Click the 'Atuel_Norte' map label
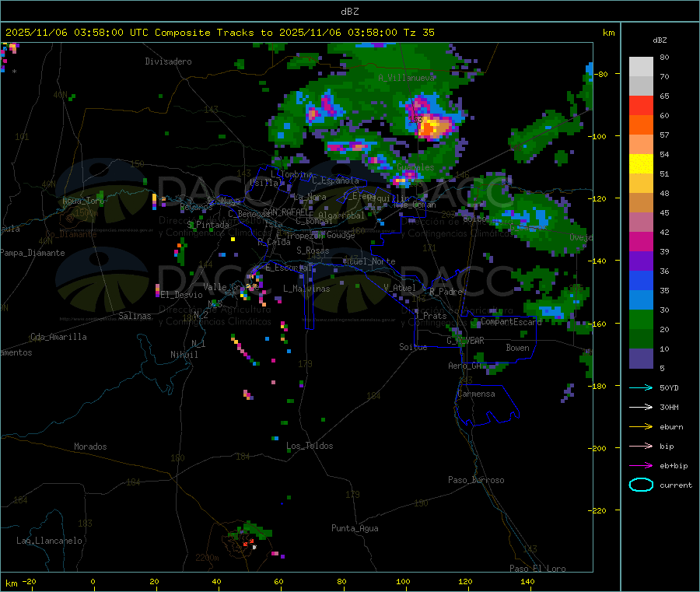700x592 pixels. pos(369,261)
